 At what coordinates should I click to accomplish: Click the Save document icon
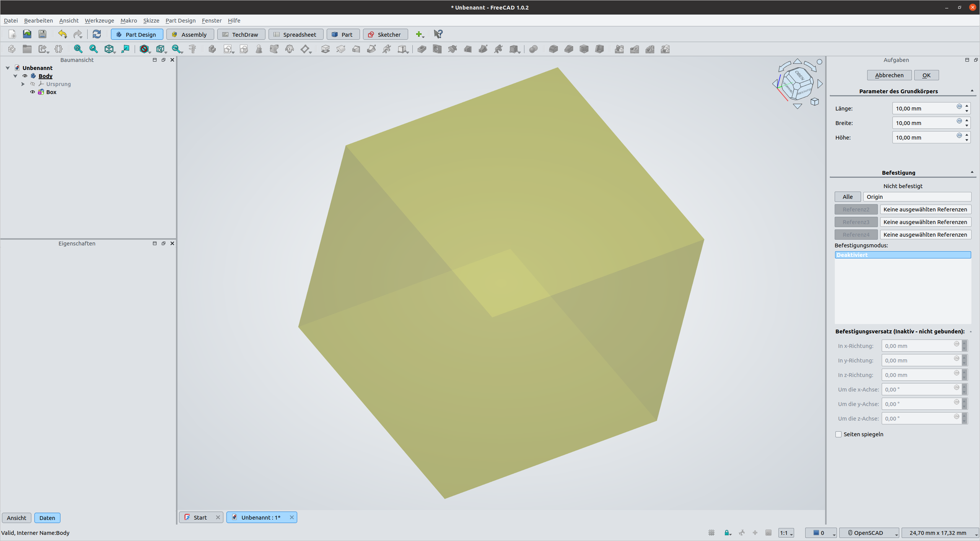click(42, 34)
